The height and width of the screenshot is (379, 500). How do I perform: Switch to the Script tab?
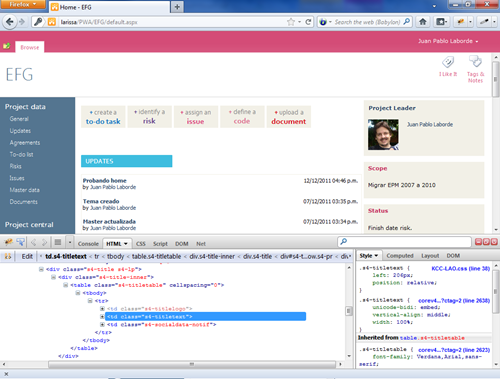pyautogui.click(x=160, y=244)
